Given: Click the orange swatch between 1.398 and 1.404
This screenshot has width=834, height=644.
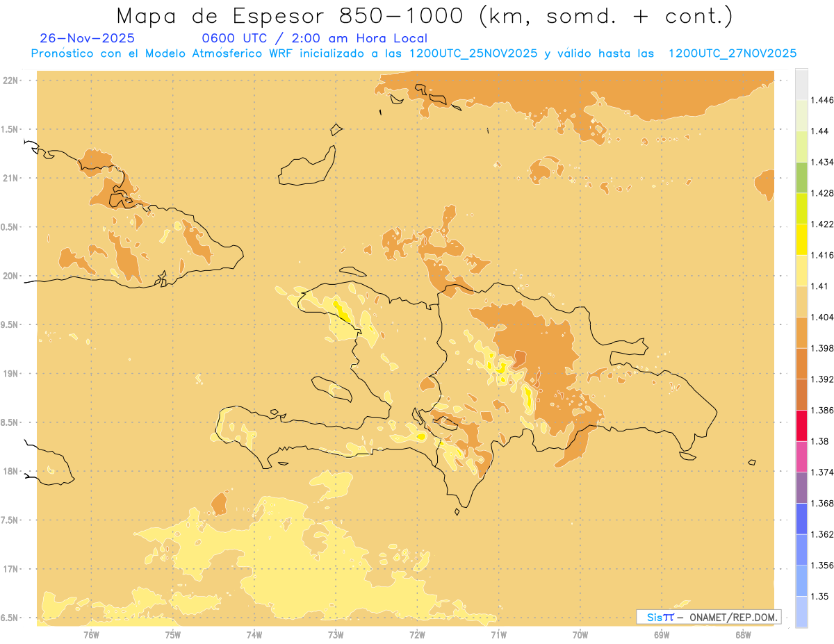Looking at the screenshot, I should [x=801, y=333].
